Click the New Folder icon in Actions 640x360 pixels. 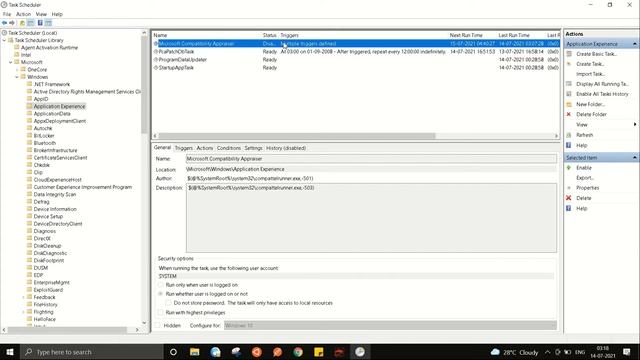coord(569,104)
